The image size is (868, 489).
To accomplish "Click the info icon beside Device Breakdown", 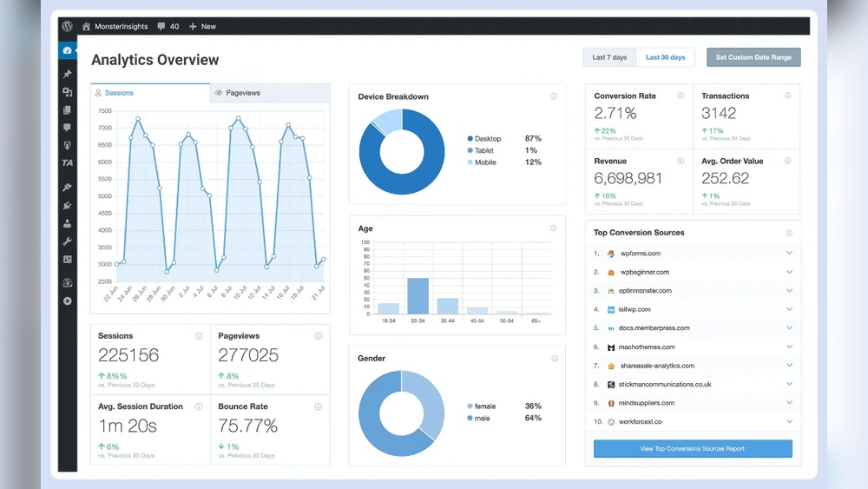I will 553,96.
